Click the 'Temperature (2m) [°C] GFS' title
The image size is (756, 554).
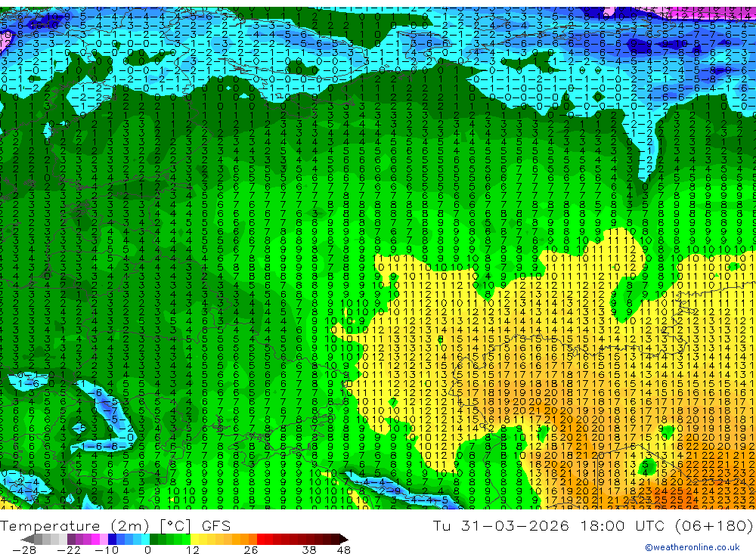pos(115,525)
